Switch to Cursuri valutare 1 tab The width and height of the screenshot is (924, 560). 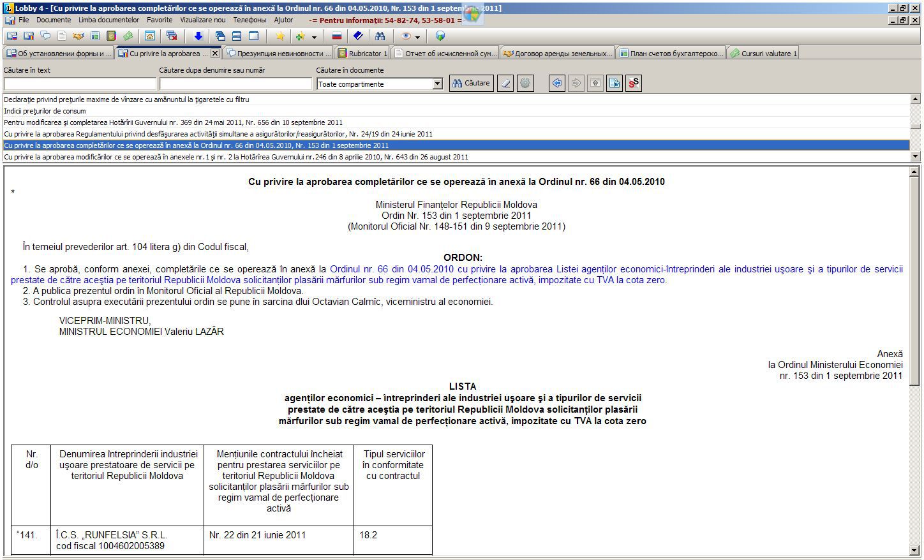click(x=763, y=54)
